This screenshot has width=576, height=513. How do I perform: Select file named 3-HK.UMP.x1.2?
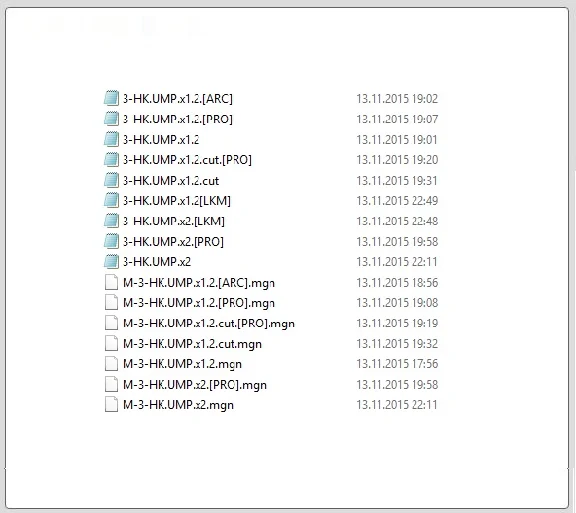click(161, 140)
